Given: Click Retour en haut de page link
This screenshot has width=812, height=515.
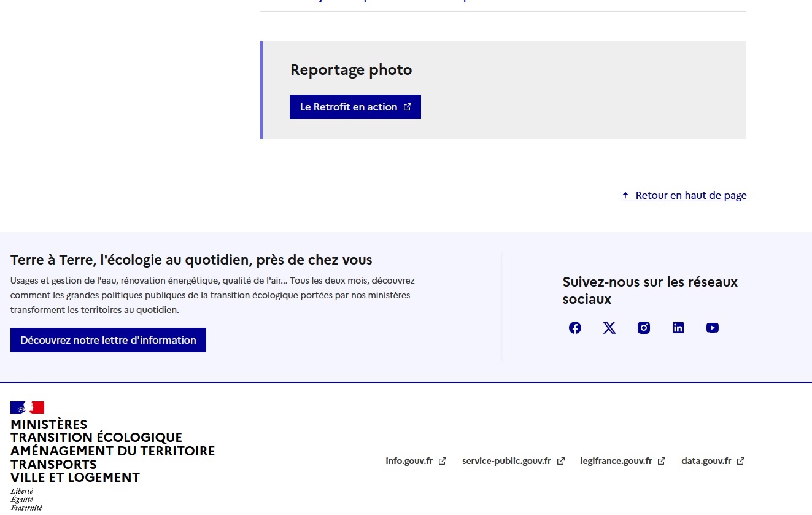Looking at the screenshot, I should click(x=684, y=195).
